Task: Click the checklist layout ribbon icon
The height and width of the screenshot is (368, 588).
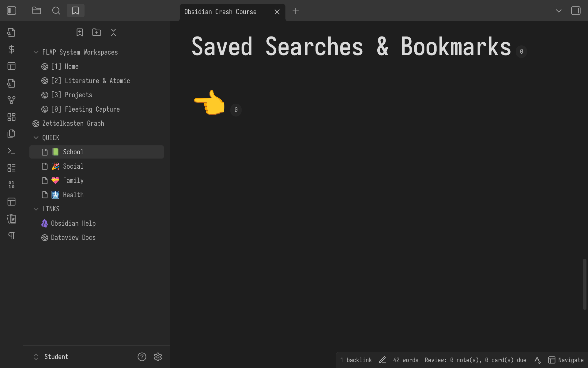Action: 12,168
